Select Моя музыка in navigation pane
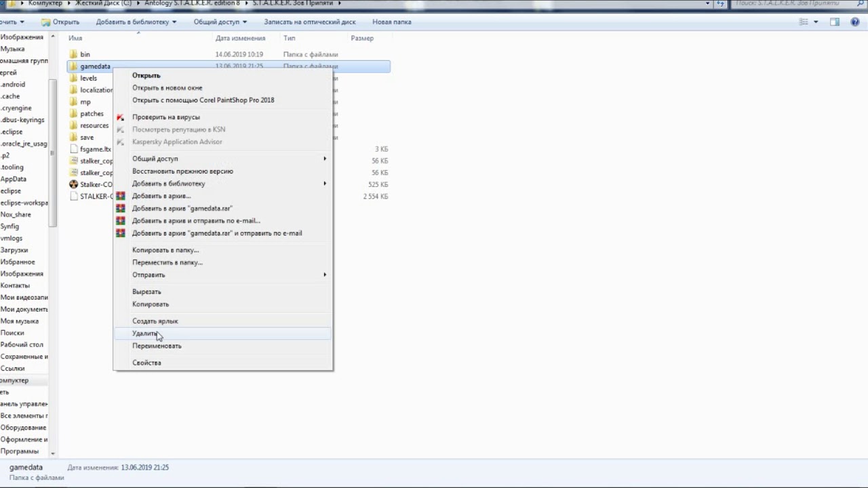Screen dimensions: 868x488 point(20,321)
